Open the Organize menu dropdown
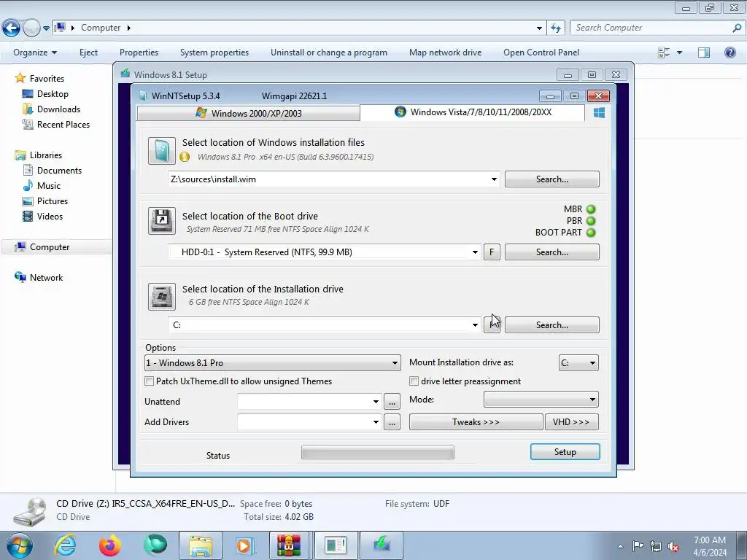The image size is (747, 560). (35, 52)
